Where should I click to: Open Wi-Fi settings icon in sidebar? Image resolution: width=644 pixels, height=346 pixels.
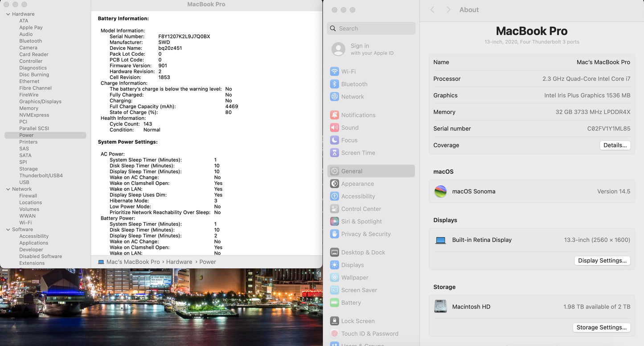click(x=334, y=72)
